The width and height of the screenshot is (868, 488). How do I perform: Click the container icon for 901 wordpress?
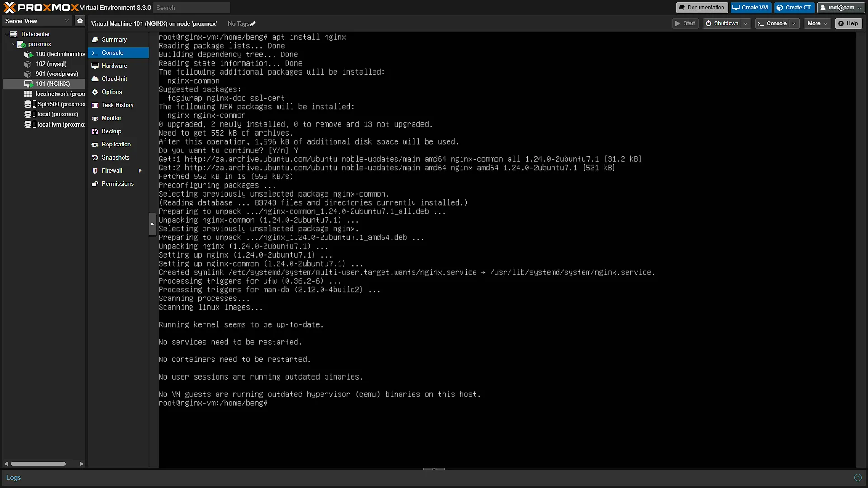pos(28,74)
